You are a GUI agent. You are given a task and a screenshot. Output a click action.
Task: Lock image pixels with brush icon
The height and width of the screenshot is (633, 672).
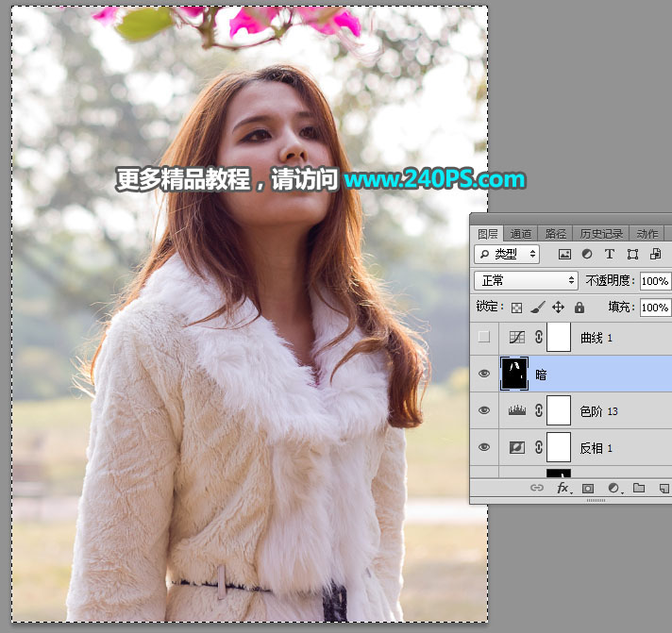point(537,308)
